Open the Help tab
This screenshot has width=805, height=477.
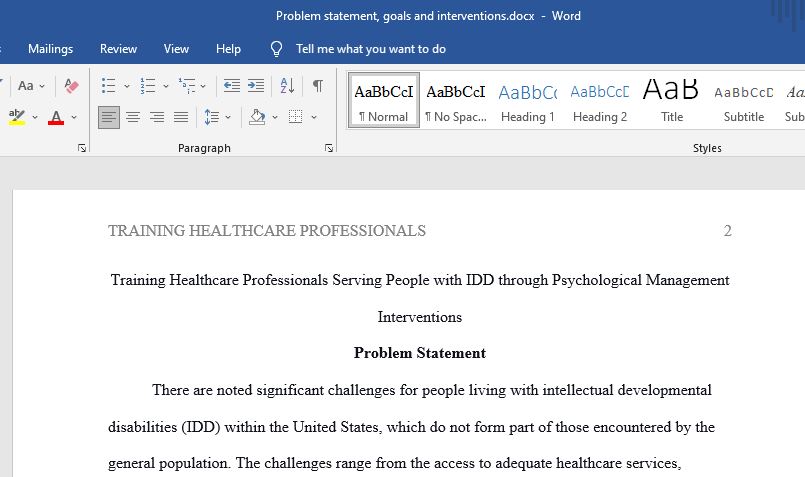228,49
